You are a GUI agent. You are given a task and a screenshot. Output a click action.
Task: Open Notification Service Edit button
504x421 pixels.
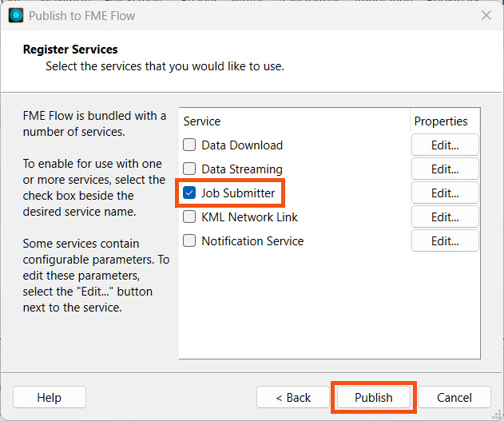coord(445,241)
